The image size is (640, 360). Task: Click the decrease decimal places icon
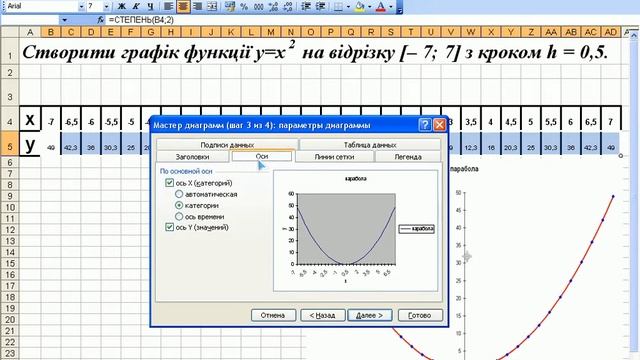point(287,7)
